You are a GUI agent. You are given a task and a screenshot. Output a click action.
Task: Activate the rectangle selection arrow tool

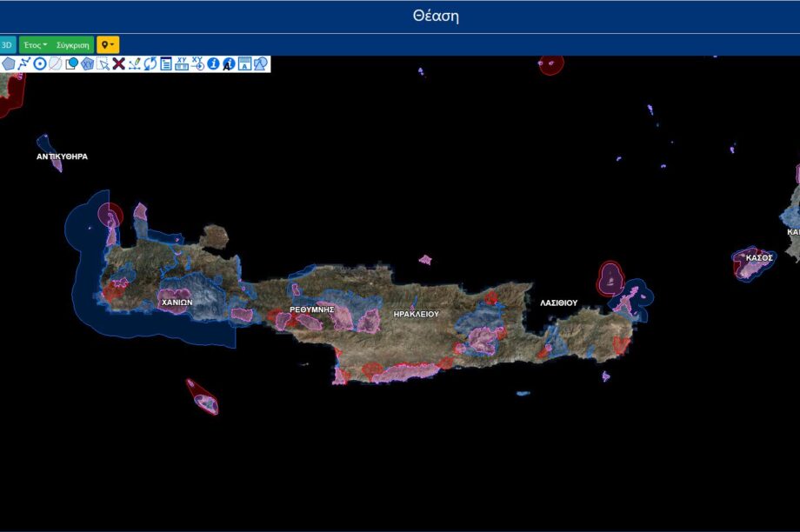pos(103,63)
